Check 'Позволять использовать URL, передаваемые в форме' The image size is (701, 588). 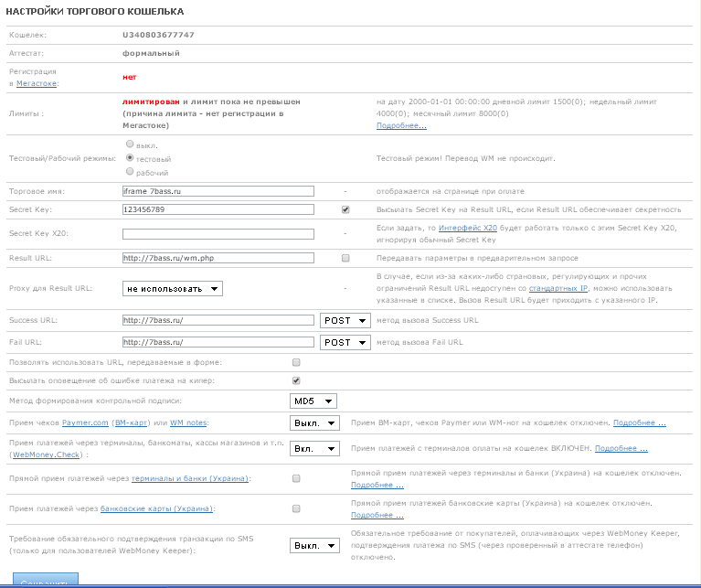295,362
